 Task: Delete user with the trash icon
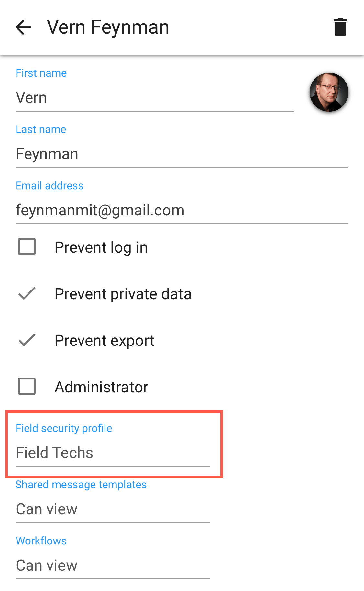pos(340,27)
